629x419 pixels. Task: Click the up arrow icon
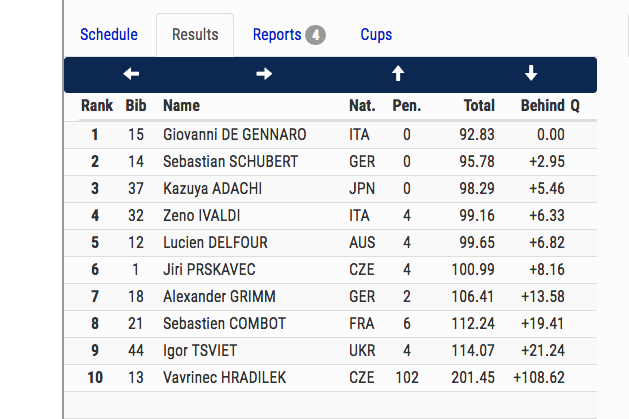point(398,74)
